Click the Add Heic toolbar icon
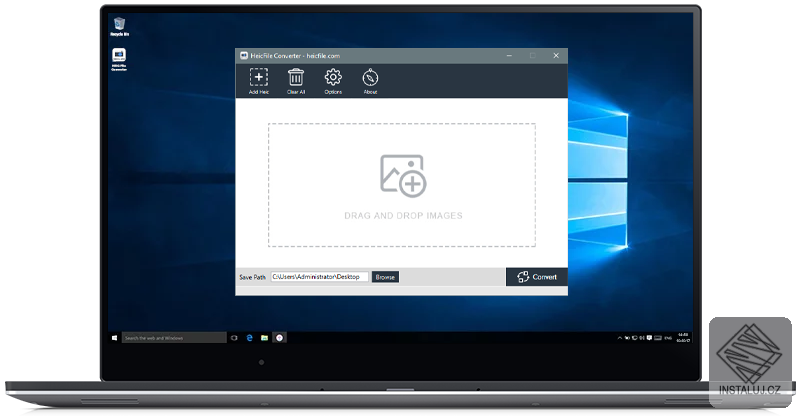This screenshot has width=800, height=417. [x=259, y=81]
